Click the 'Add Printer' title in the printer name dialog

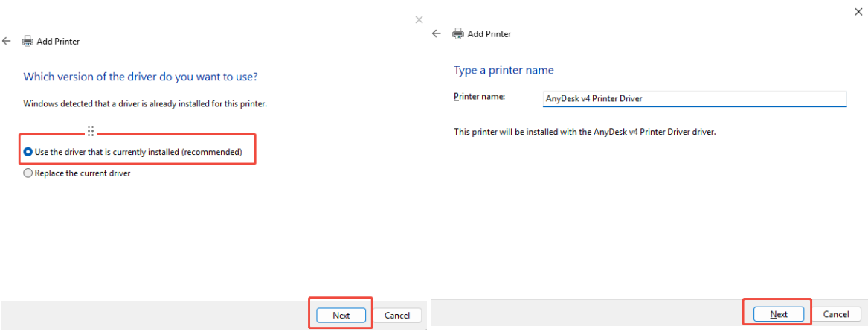(489, 34)
